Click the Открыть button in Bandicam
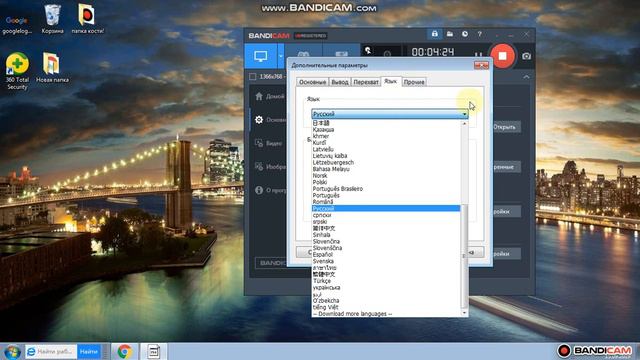The width and height of the screenshot is (640, 360). (x=504, y=127)
